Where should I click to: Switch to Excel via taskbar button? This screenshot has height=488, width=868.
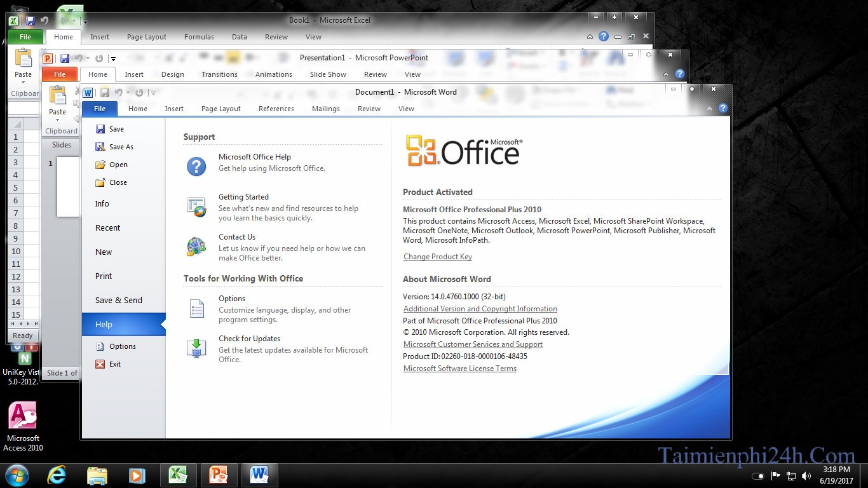coord(177,475)
